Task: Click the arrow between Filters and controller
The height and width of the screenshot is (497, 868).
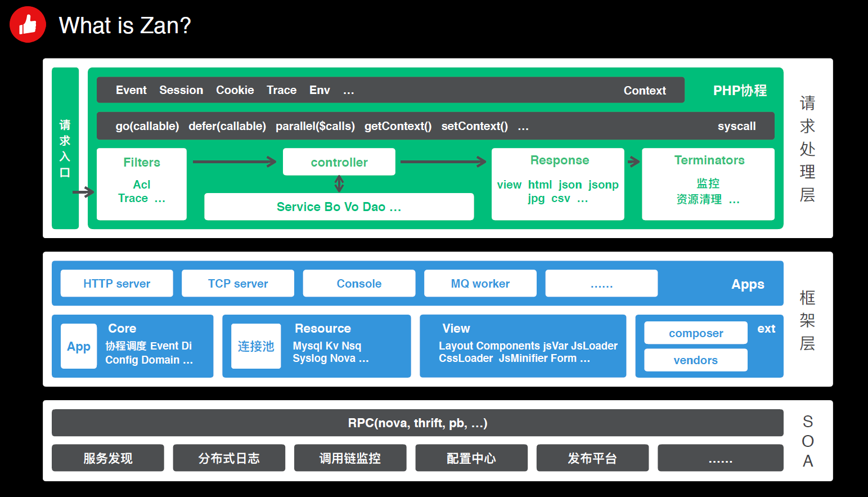Action: 234,162
